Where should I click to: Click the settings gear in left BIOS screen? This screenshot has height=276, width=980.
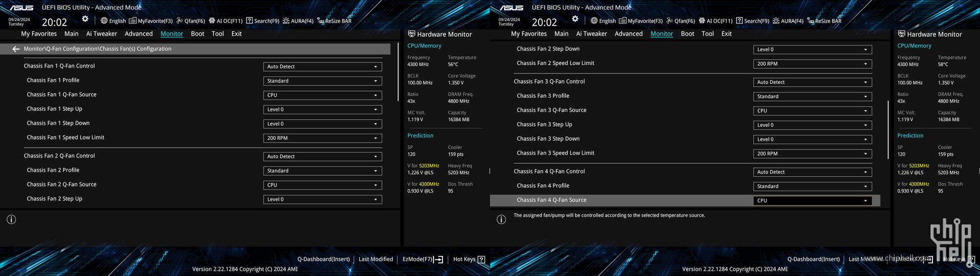[85, 19]
